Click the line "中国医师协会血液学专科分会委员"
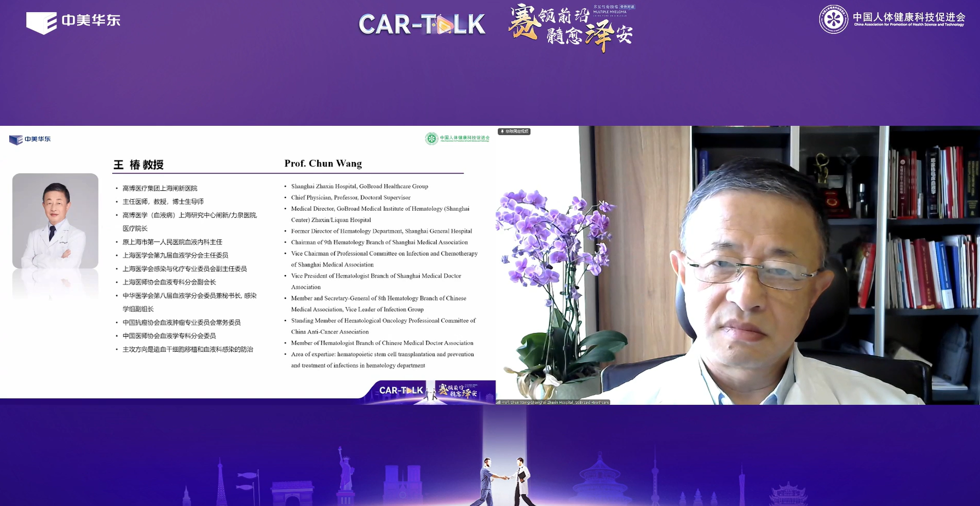The height and width of the screenshot is (506, 980). pos(169,336)
